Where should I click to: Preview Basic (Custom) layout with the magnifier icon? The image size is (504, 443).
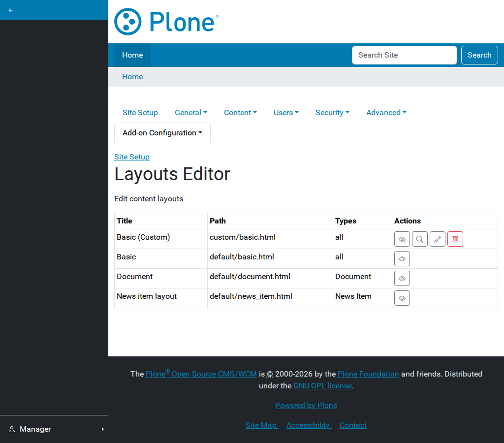pos(419,239)
